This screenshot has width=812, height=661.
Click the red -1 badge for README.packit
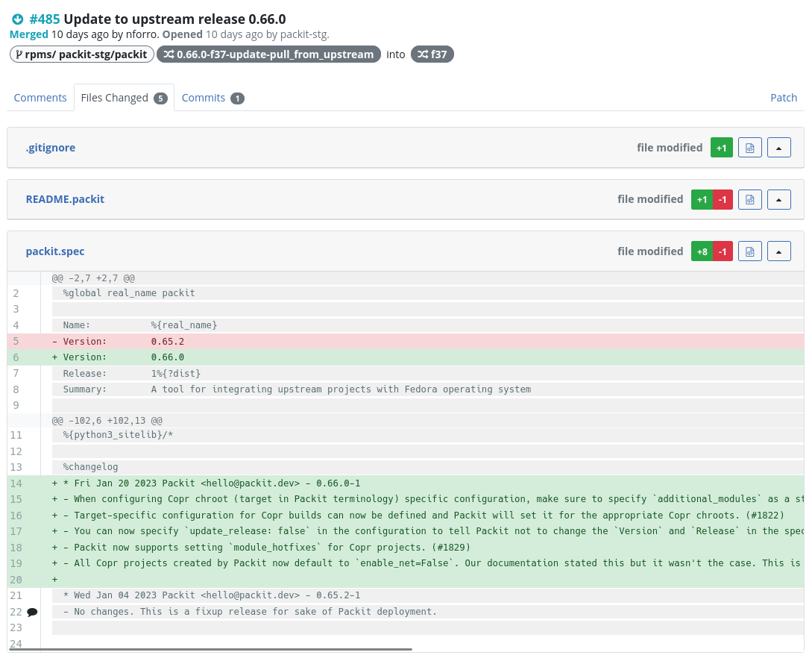point(723,199)
